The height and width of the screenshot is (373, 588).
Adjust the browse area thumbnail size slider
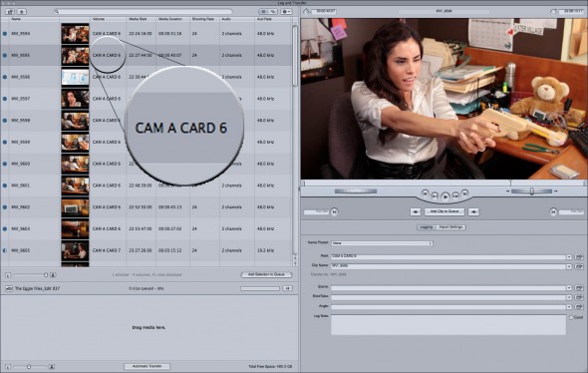30,275
